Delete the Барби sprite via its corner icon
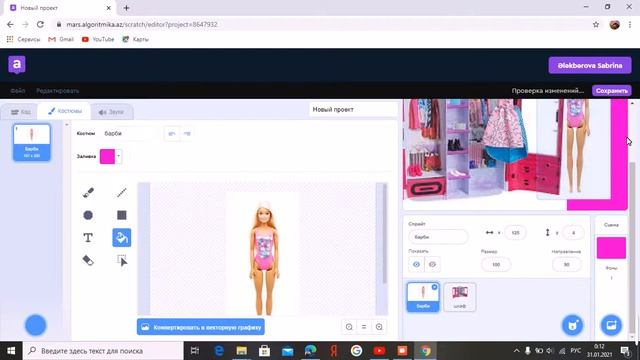640x360 pixels. point(434,287)
